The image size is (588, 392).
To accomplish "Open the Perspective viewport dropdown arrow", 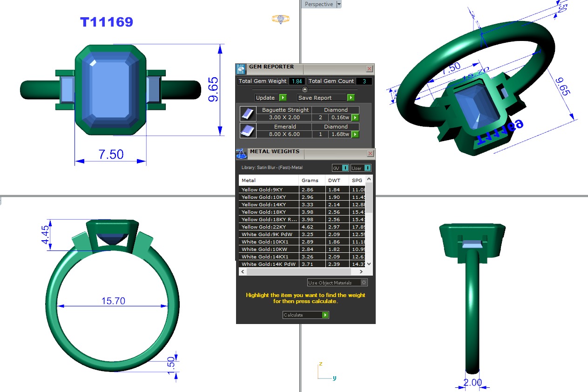I will point(339,4).
